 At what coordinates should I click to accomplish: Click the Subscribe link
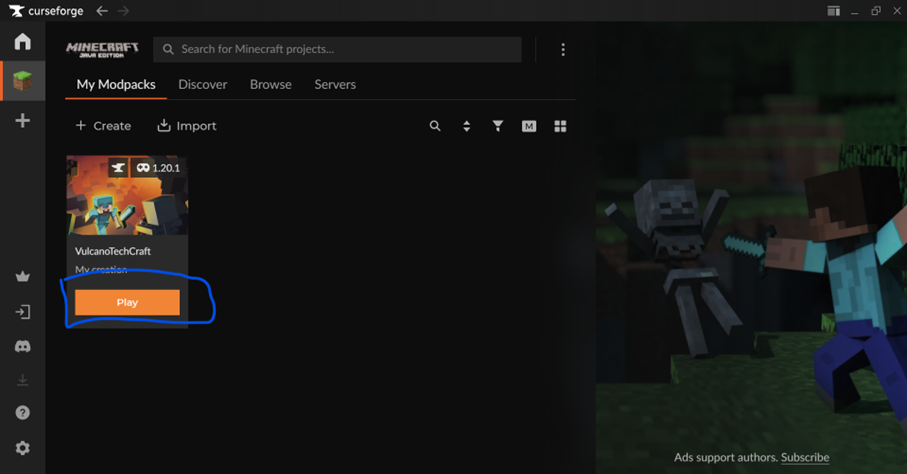click(x=805, y=457)
